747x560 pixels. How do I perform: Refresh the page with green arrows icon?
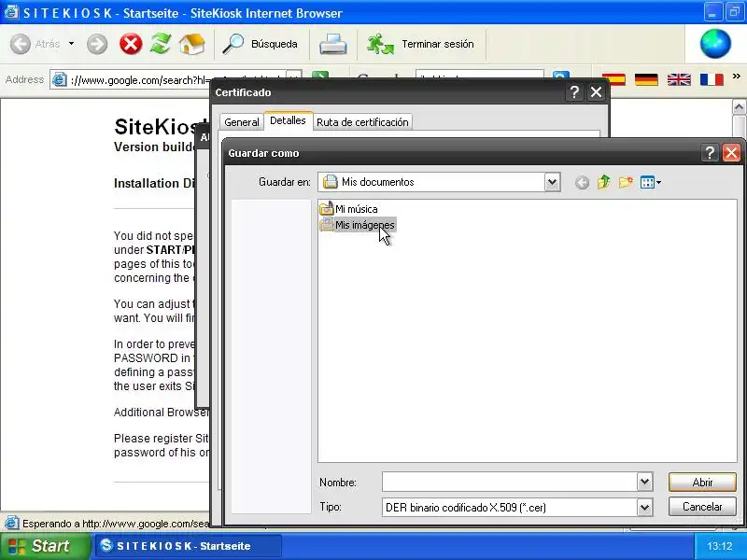(x=161, y=44)
